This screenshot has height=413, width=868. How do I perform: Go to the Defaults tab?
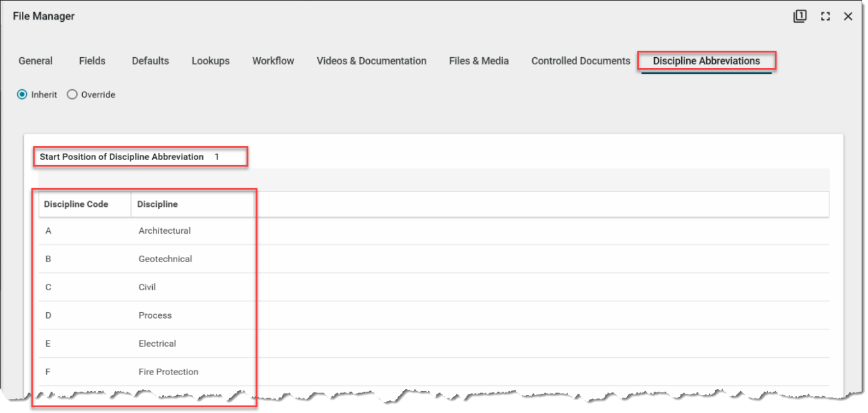click(150, 61)
